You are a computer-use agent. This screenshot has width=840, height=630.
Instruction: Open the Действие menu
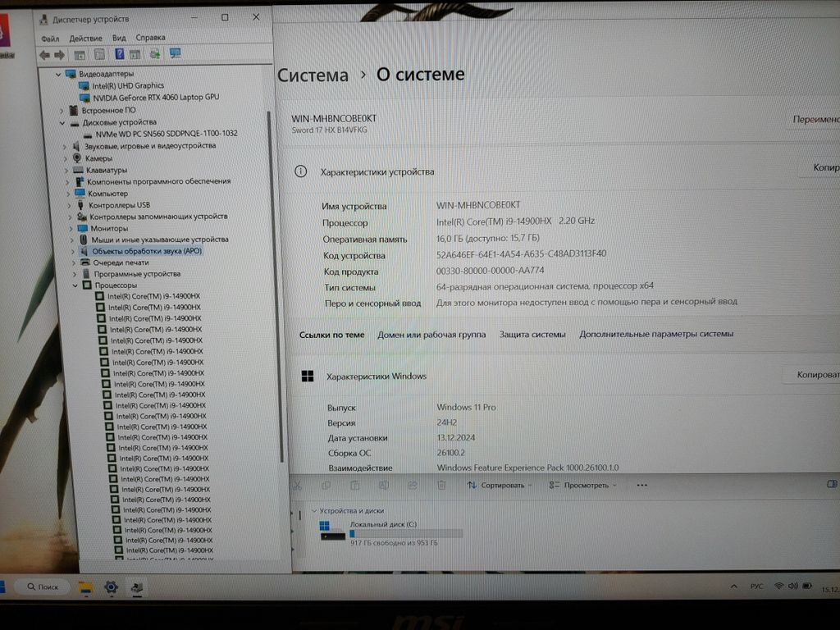click(x=85, y=38)
